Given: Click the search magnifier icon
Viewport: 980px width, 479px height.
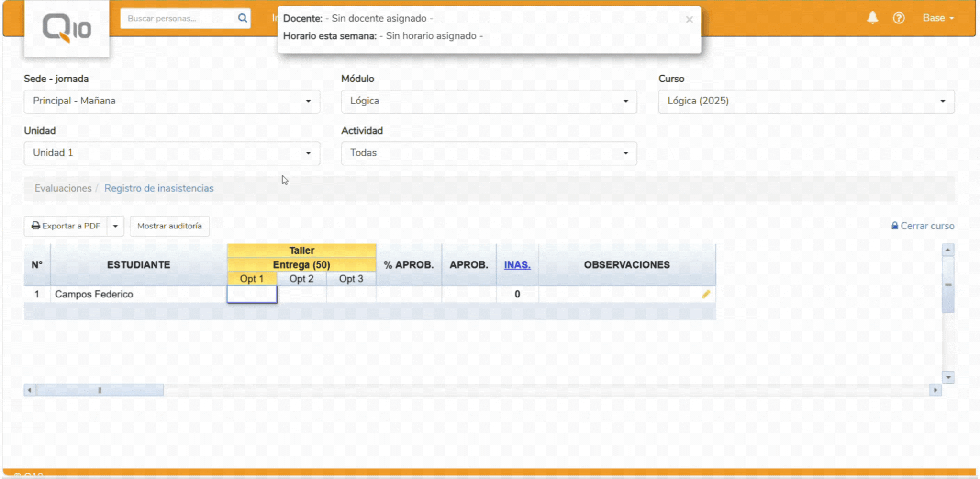Looking at the screenshot, I should click(243, 18).
